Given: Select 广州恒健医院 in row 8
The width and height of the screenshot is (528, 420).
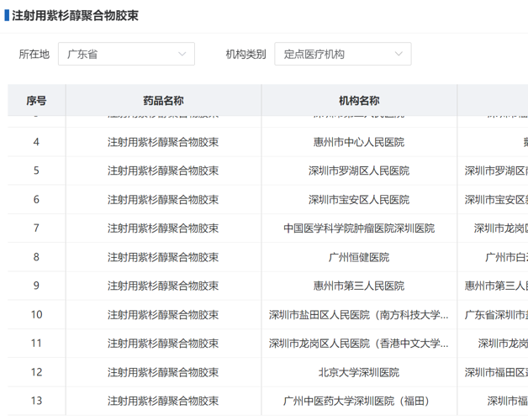Looking at the screenshot, I should click(x=359, y=257).
